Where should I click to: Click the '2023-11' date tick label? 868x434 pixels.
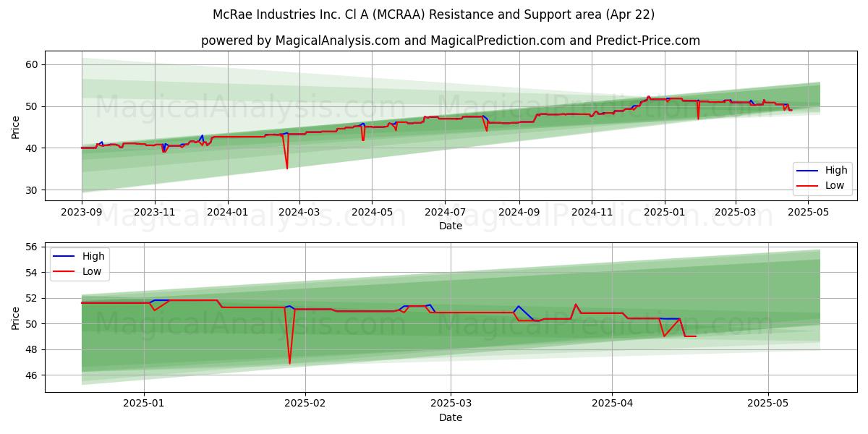[x=155, y=212]
